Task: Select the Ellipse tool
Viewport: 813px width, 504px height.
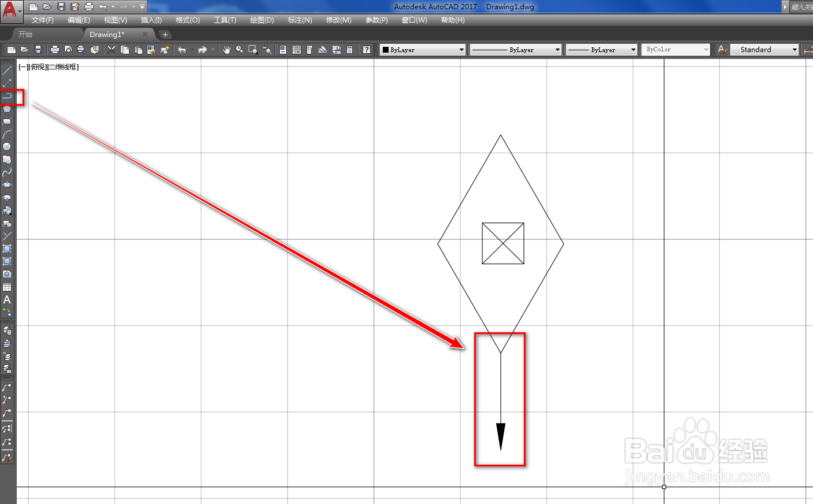Action: 7,185
